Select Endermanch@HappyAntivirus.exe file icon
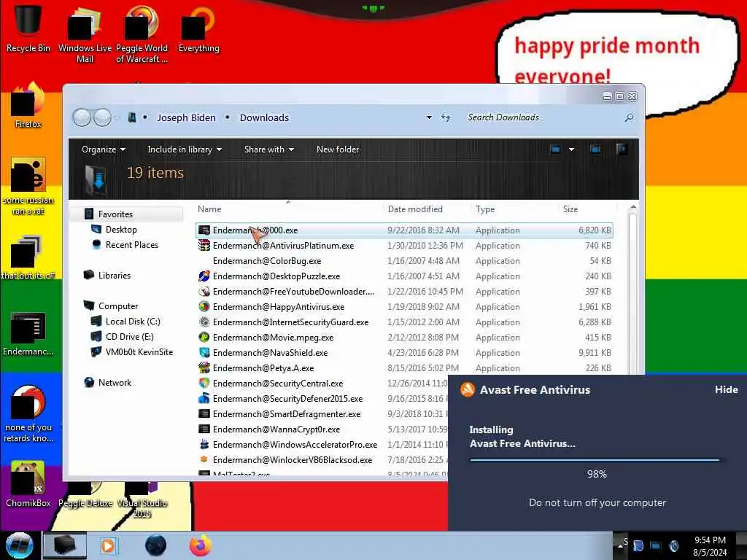 [x=204, y=307]
